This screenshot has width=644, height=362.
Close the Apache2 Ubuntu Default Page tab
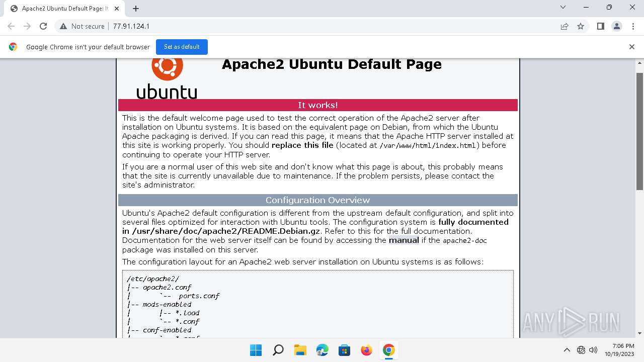(x=117, y=9)
